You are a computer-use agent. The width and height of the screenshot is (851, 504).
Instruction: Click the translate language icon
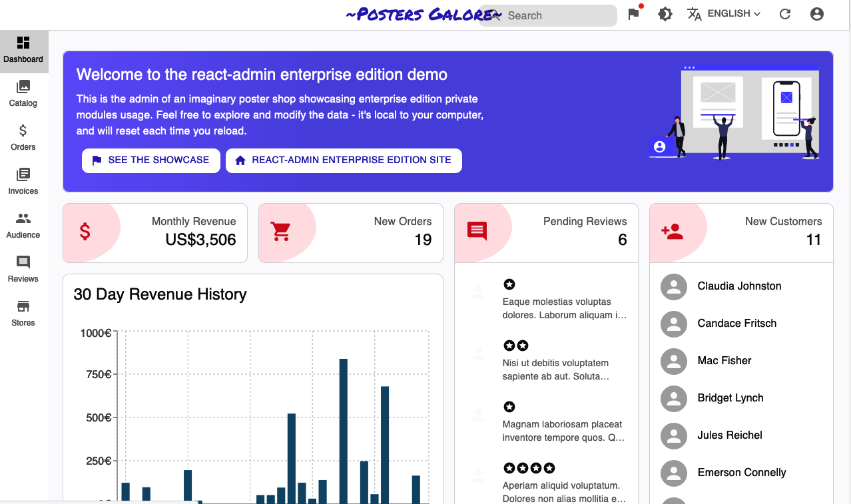[x=695, y=14]
